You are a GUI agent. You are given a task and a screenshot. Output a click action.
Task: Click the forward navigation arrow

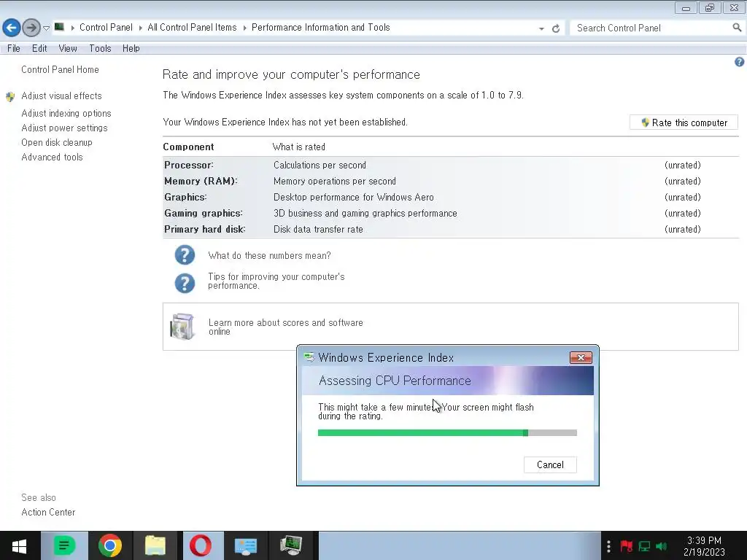(31, 28)
